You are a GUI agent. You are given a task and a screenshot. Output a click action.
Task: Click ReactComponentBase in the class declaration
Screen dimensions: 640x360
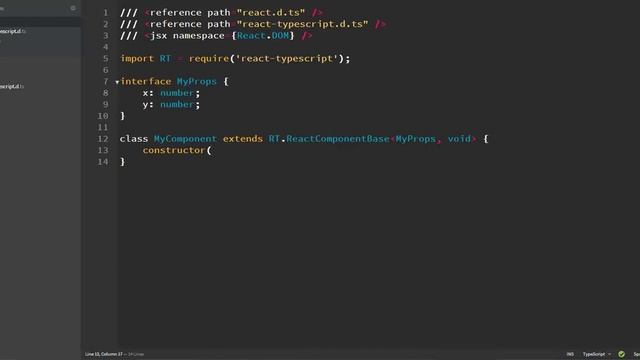coord(338,139)
